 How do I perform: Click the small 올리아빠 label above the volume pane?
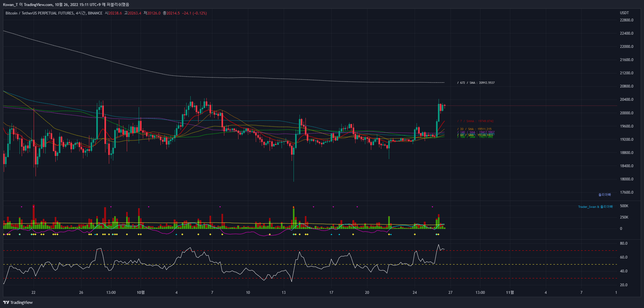[604, 195]
